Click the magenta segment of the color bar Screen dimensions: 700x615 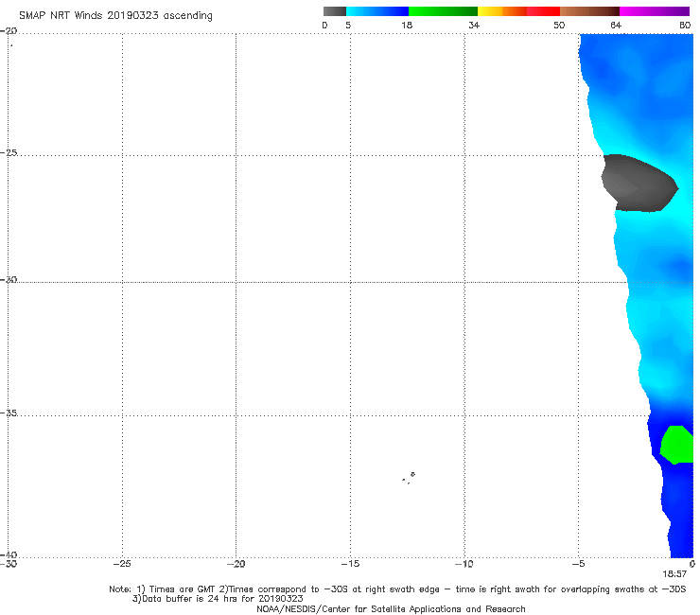click(x=655, y=11)
